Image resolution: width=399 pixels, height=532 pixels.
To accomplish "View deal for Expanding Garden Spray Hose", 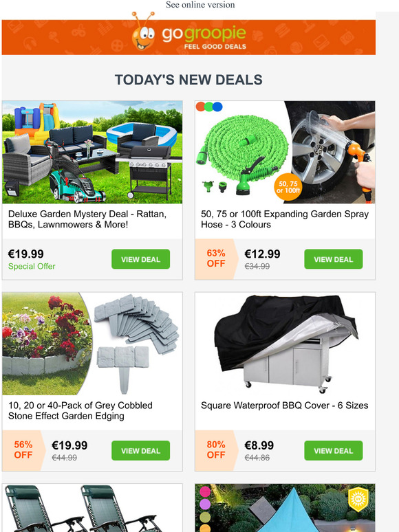I will pos(333,259).
